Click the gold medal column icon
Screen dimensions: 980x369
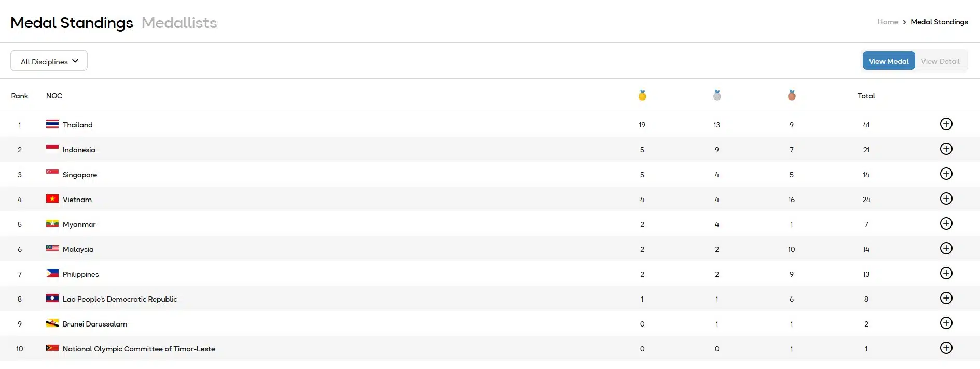[642, 95]
